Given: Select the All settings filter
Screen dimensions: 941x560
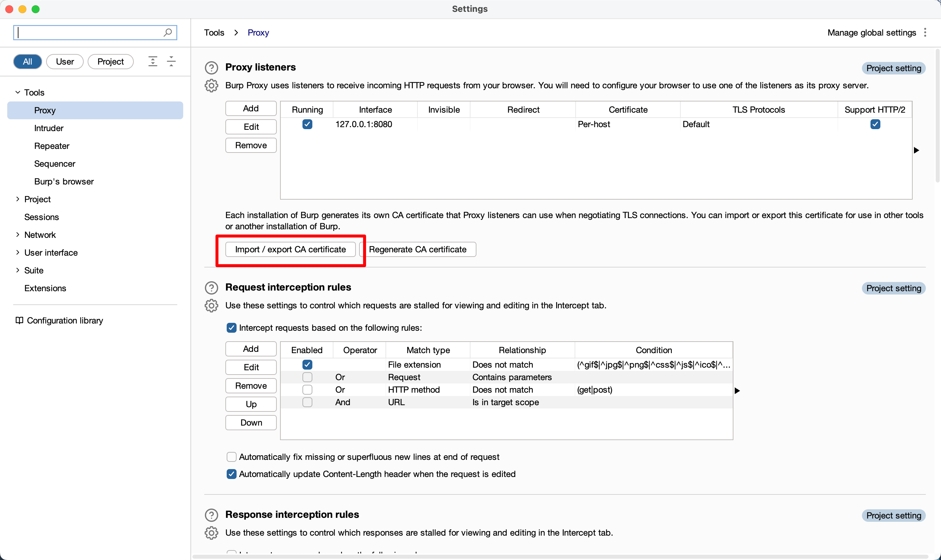Looking at the screenshot, I should pos(28,62).
